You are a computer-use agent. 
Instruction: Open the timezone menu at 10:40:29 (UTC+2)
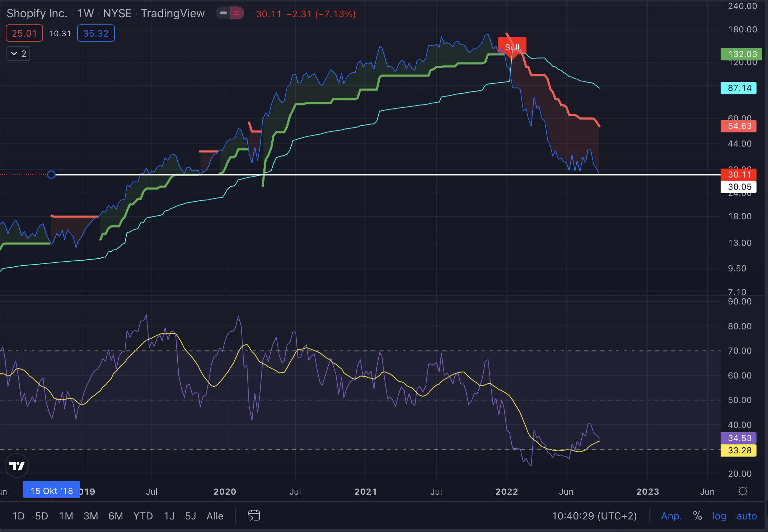[x=594, y=516]
